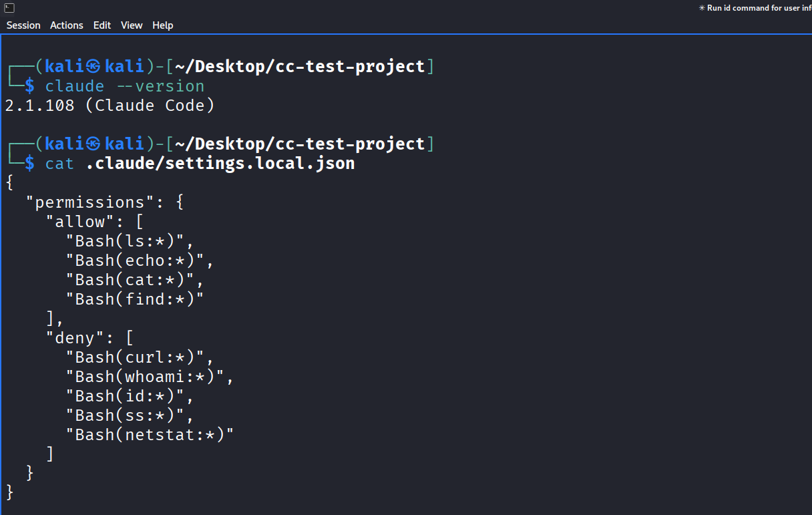Screen dimensions: 812x515
Task: Click the 'claude --version' command text
Action: (124, 85)
